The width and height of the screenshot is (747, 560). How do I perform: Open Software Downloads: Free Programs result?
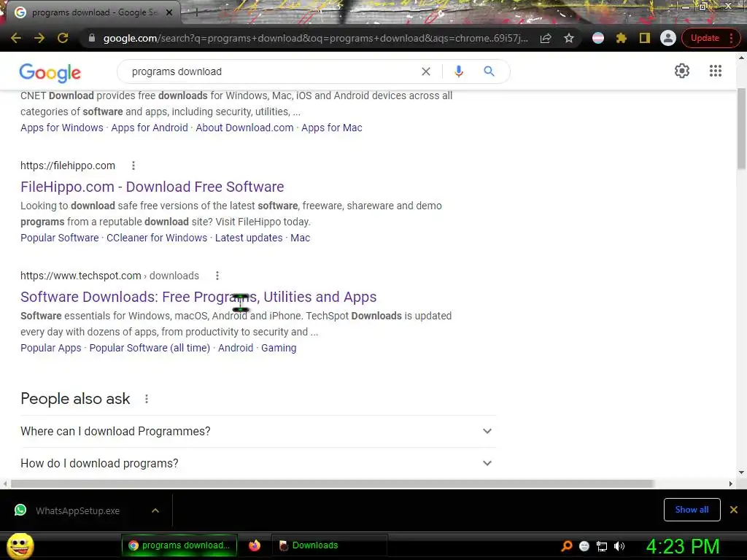point(198,297)
